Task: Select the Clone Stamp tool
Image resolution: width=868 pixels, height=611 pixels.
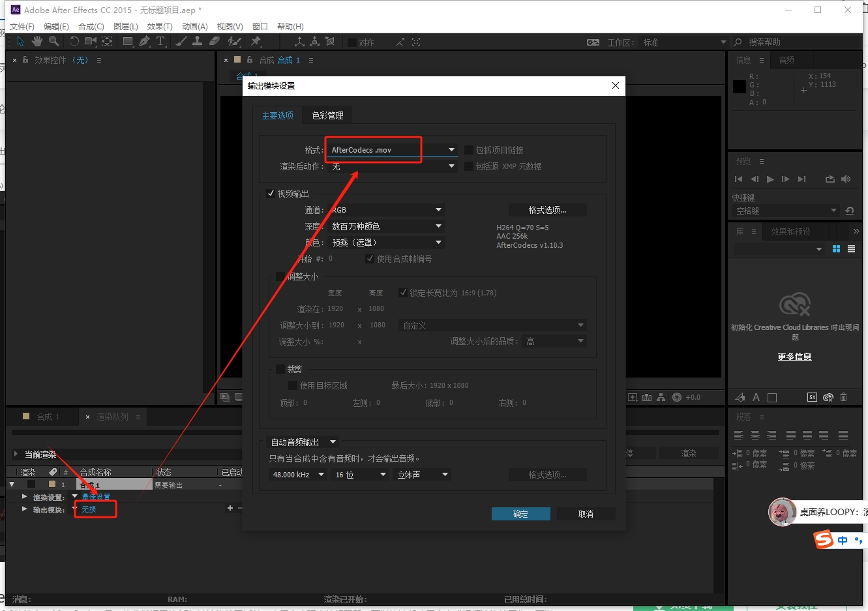Action: [x=197, y=42]
